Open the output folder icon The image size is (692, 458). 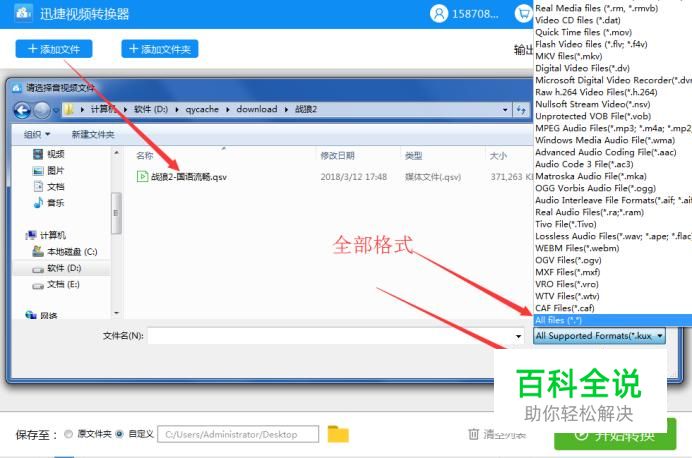(x=338, y=434)
